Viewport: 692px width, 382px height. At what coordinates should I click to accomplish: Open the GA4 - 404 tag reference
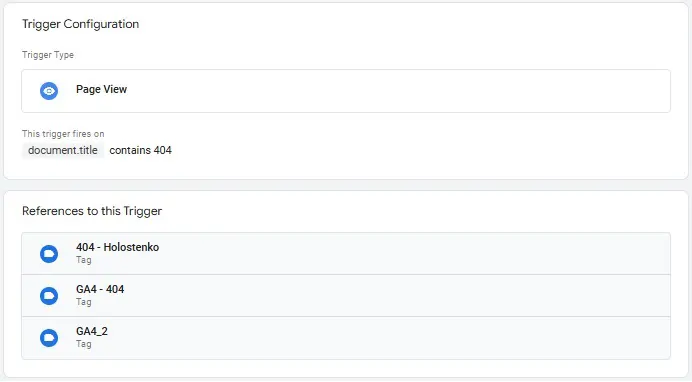[346, 296]
